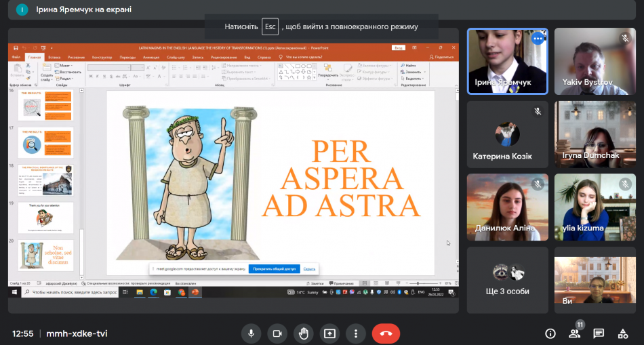644x345 pixels.
Task: Toggle the microphone on or off
Action: pos(251,333)
